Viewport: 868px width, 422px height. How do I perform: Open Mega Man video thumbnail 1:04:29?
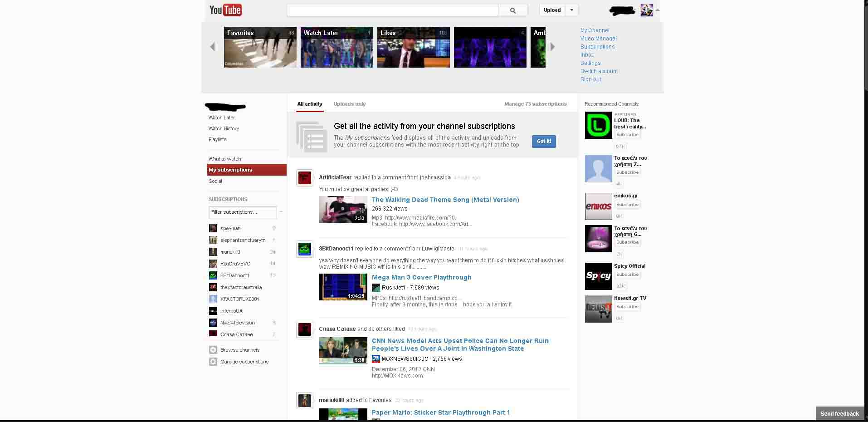[343, 287]
